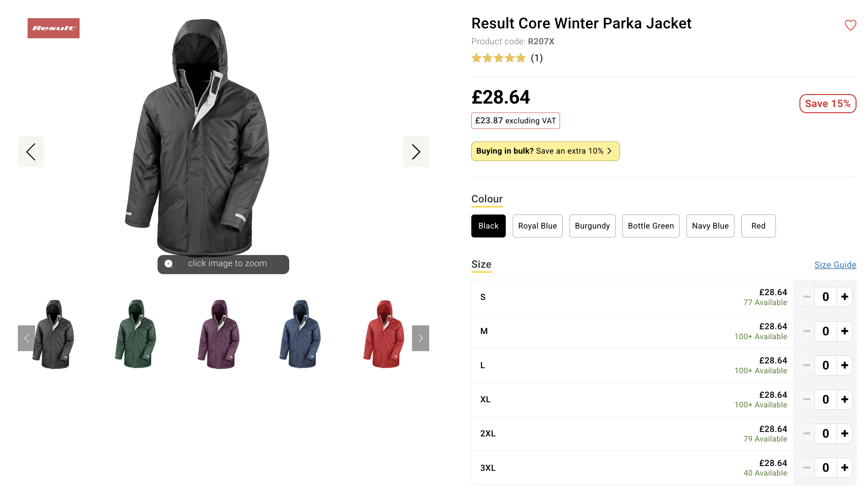Choose Royal Blue colour
The height and width of the screenshot is (496, 868).
537,226
